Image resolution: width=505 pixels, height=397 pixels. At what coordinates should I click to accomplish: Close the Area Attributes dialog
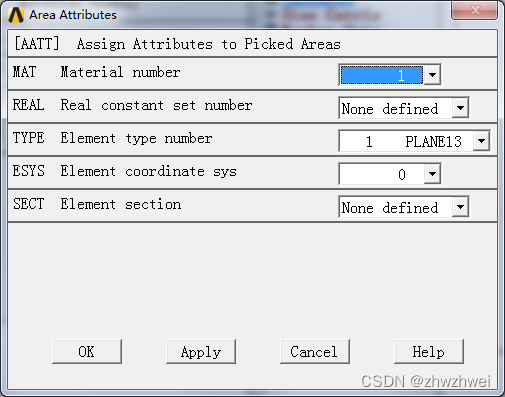pos(474,10)
